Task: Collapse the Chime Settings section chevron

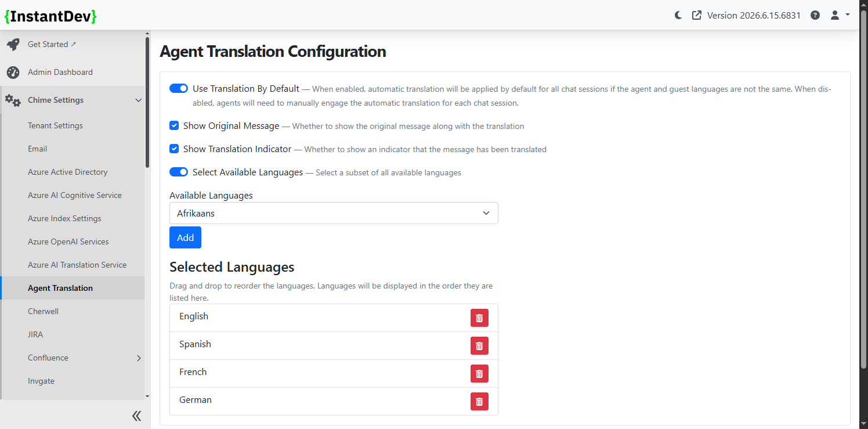Action: (x=138, y=100)
